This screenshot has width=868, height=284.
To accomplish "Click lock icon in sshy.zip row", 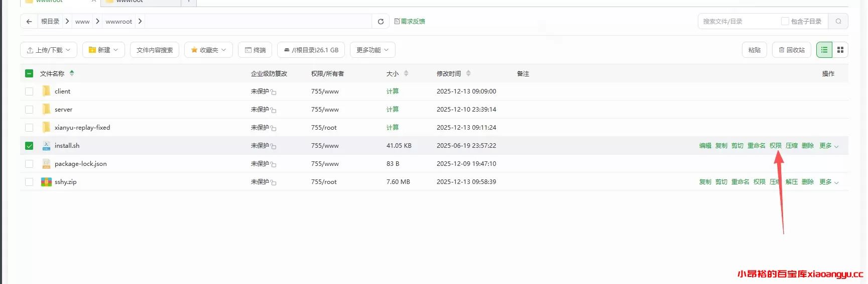I will coord(274,182).
